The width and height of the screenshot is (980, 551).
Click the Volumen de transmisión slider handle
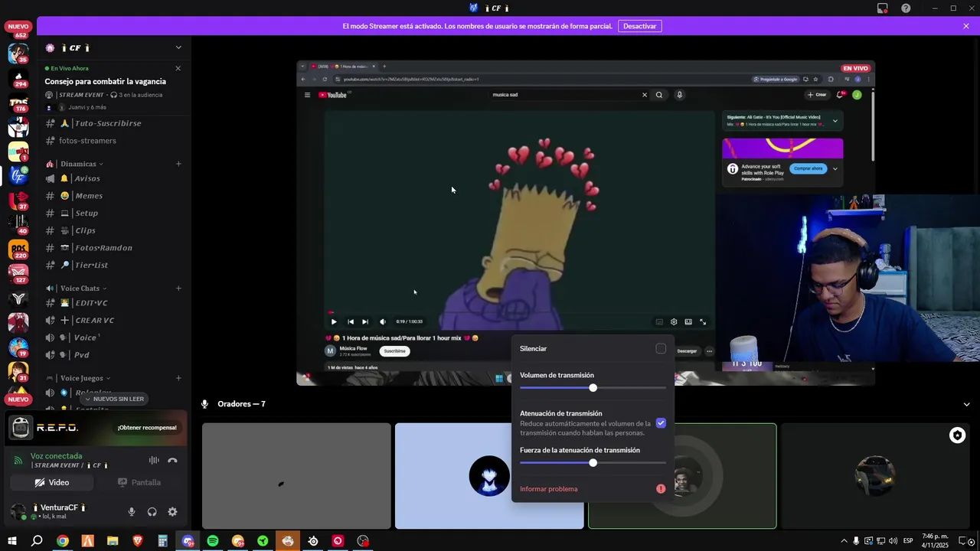593,388
